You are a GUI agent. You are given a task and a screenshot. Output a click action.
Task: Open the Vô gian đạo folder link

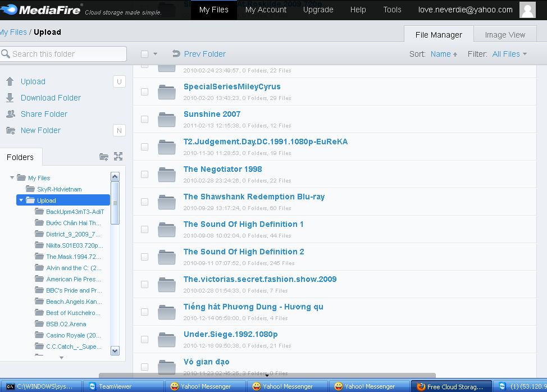point(207,362)
